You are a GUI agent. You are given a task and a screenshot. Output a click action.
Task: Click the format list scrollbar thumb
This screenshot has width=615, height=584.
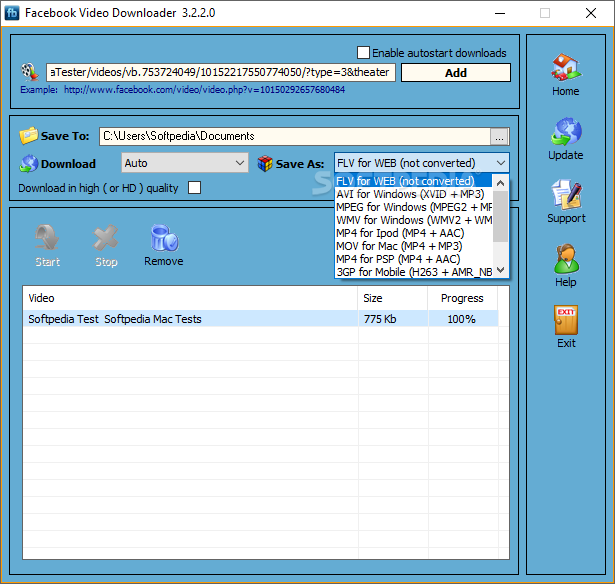(500, 216)
